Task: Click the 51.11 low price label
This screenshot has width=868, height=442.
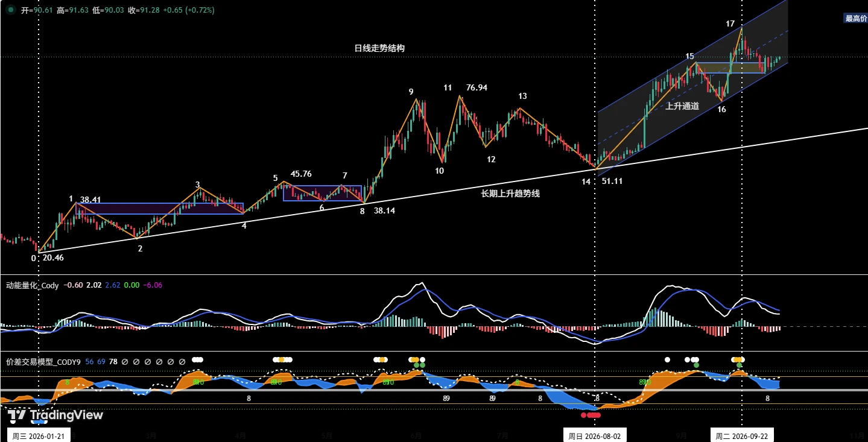Action: (612, 181)
